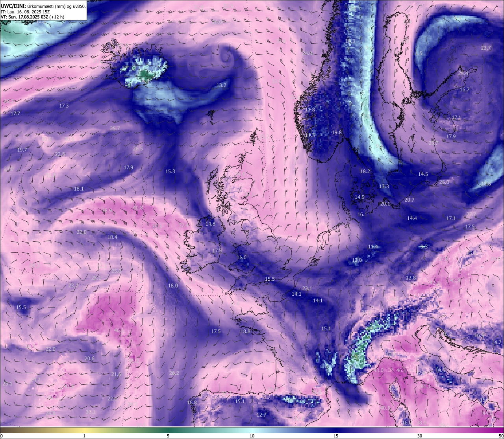Click the 14.7 value at right edge
Image resolution: width=504 pixels, height=439 pixels.
point(497,343)
